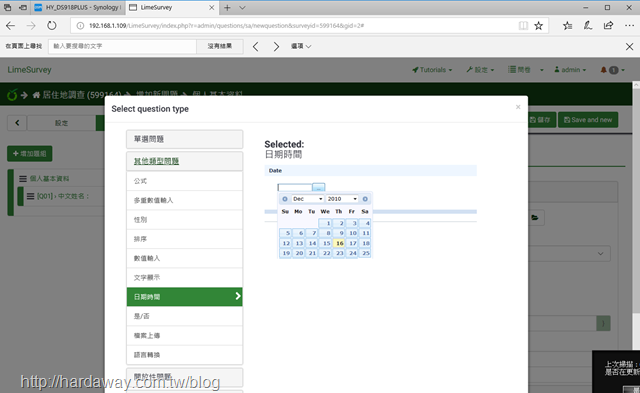
Task: Click the add notes pen icon
Action: [588, 26]
